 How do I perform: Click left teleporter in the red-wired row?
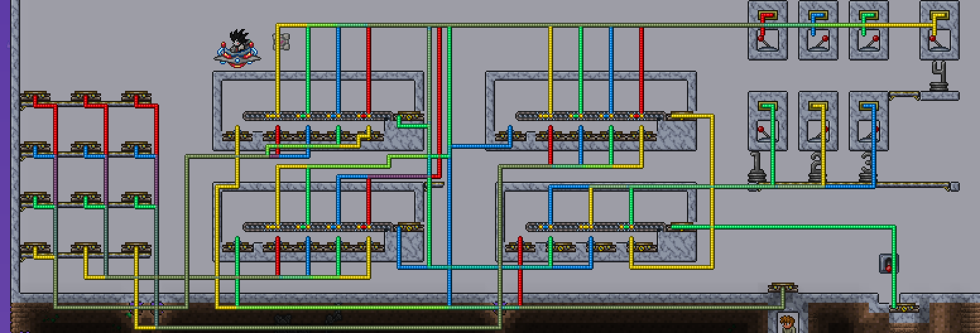pos(35,96)
